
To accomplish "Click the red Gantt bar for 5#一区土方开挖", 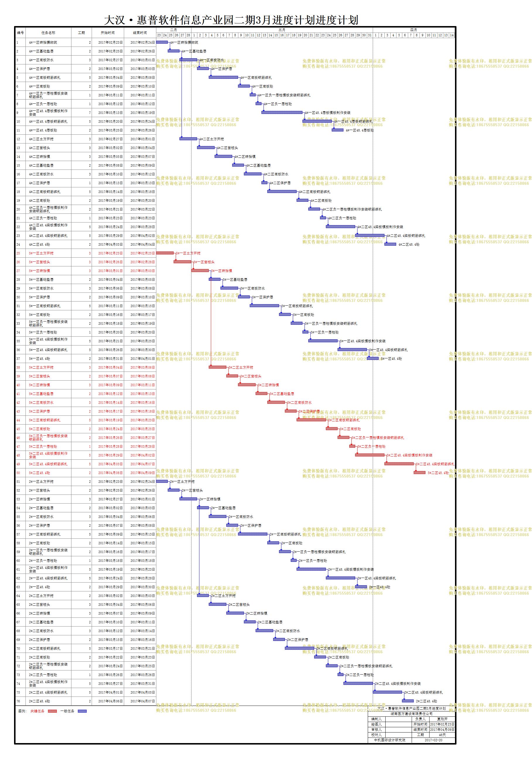I will [x=165, y=253].
